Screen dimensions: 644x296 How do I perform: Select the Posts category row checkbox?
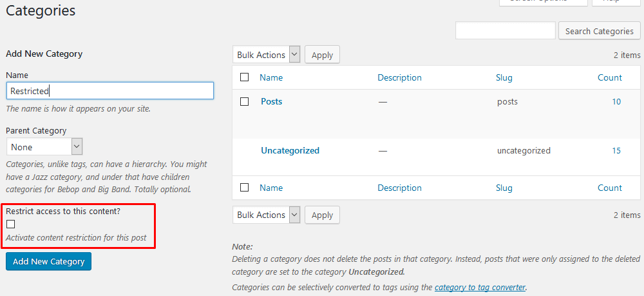pos(244,101)
